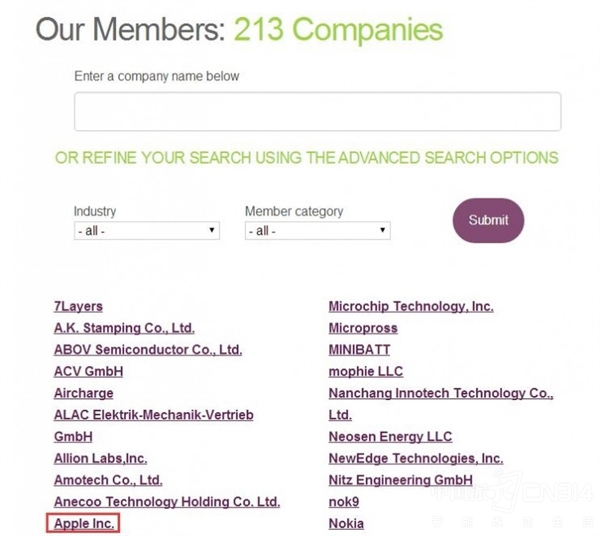The image size is (600, 536).
Task: Click the company name search field
Action: click(x=317, y=111)
